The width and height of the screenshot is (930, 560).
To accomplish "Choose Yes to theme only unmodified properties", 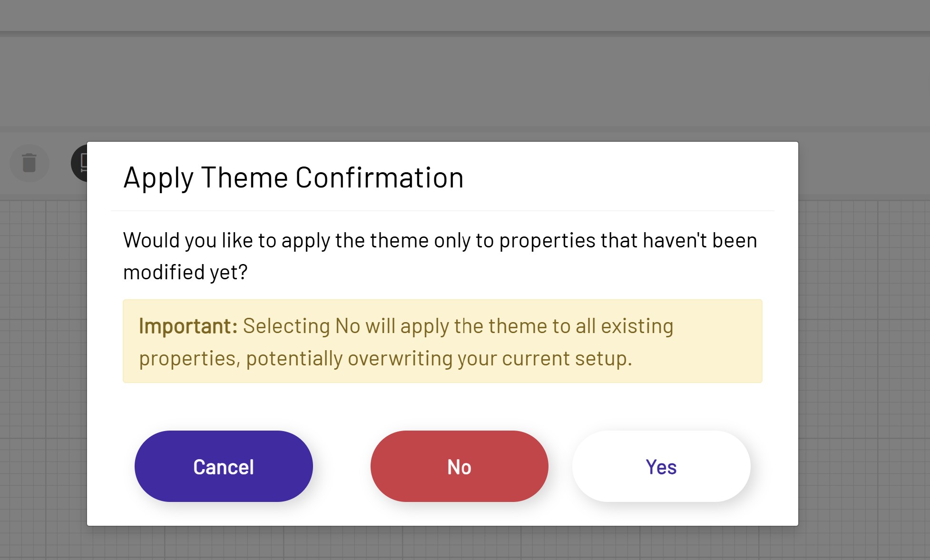I will pyautogui.click(x=660, y=466).
